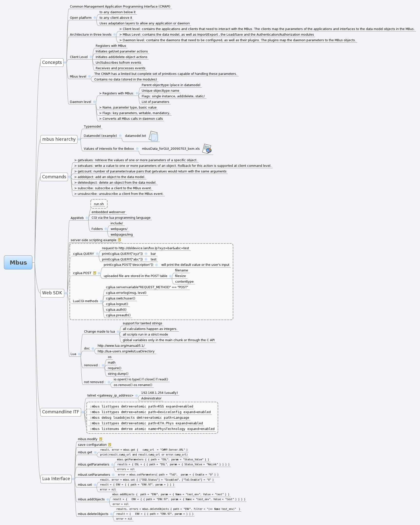Open the note icon on server-side scripting example
Image resolution: width=420 pixels, height=525 pixels.
coord(119,240)
